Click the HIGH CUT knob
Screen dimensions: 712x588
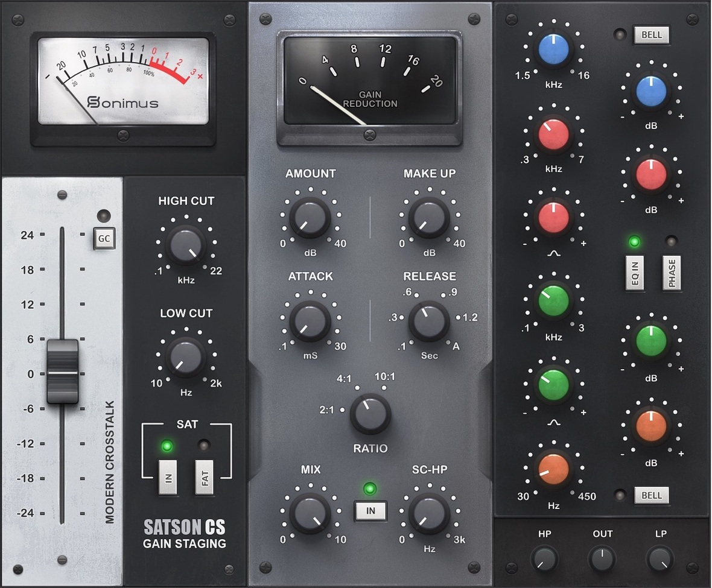[x=186, y=245]
